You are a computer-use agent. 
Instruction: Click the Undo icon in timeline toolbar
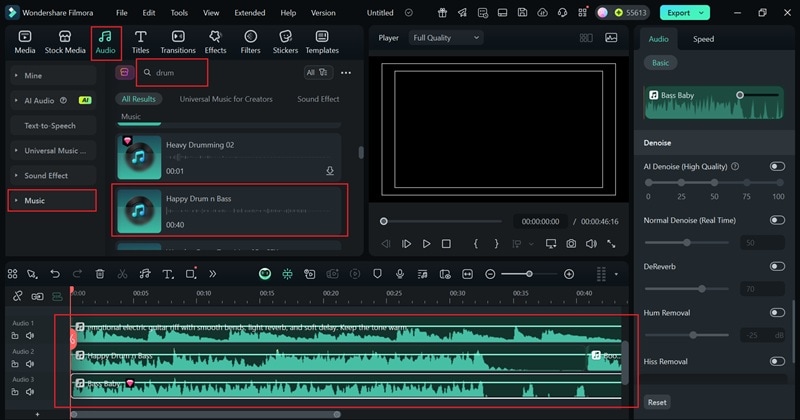click(55, 274)
